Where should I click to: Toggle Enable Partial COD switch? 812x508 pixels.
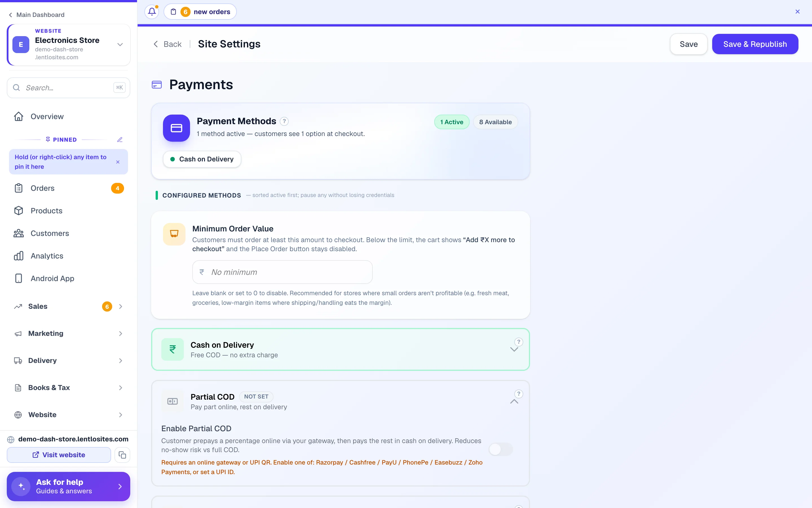pyautogui.click(x=501, y=449)
